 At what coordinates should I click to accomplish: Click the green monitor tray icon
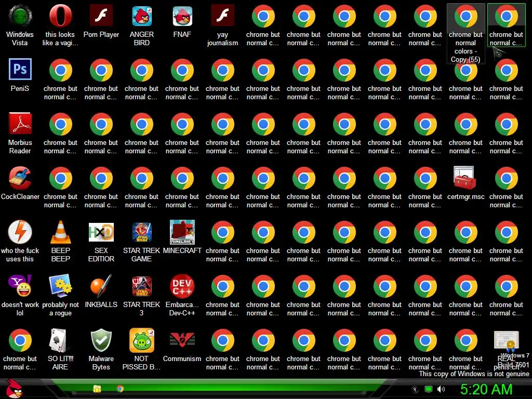click(x=429, y=390)
